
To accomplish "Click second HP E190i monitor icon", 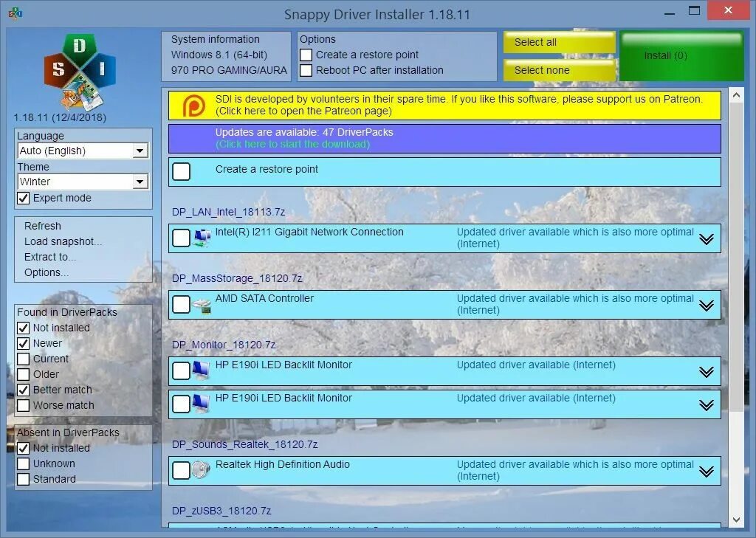I will 201,404.
